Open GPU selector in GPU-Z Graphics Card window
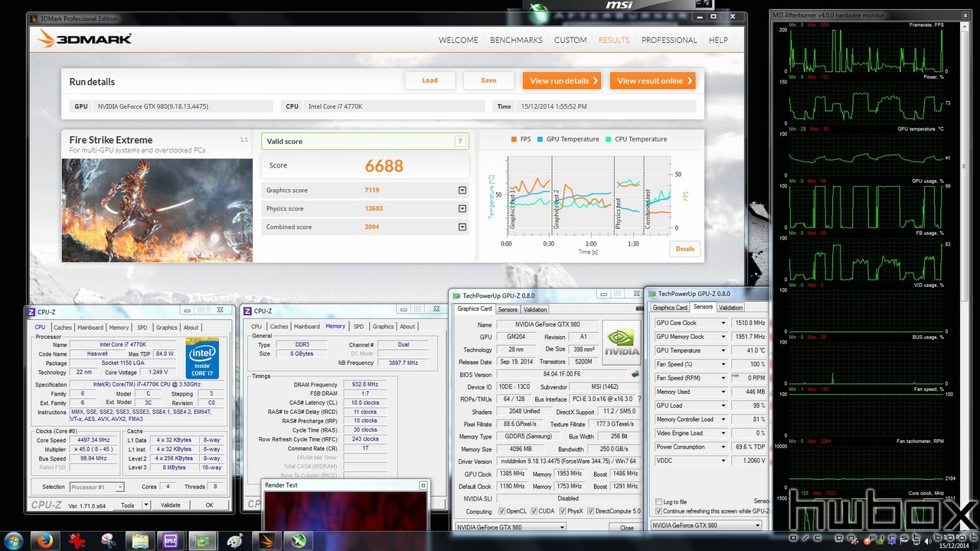This screenshot has width=980, height=551. point(510,527)
